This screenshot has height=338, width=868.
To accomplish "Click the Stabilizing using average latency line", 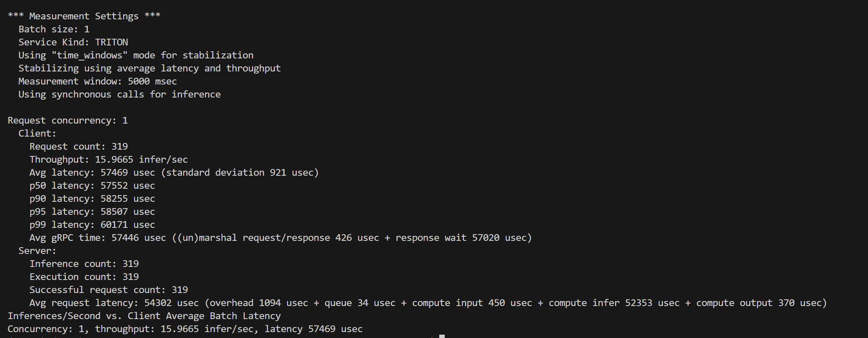I will click(x=149, y=69).
